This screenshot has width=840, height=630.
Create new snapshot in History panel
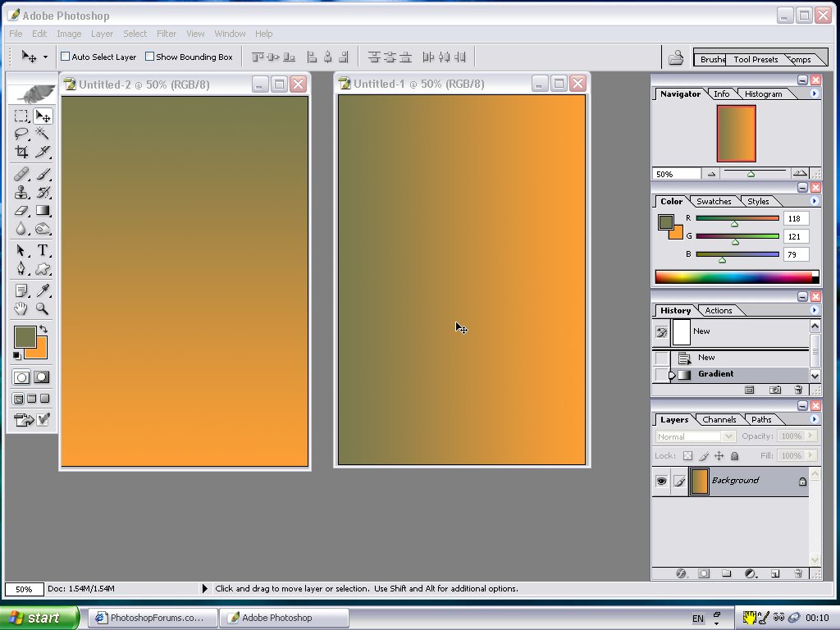click(x=775, y=390)
